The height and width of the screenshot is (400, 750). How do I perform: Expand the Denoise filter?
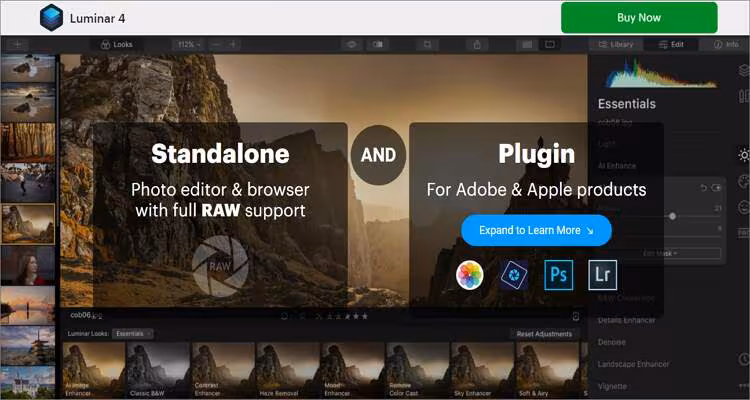click(611, 342)
